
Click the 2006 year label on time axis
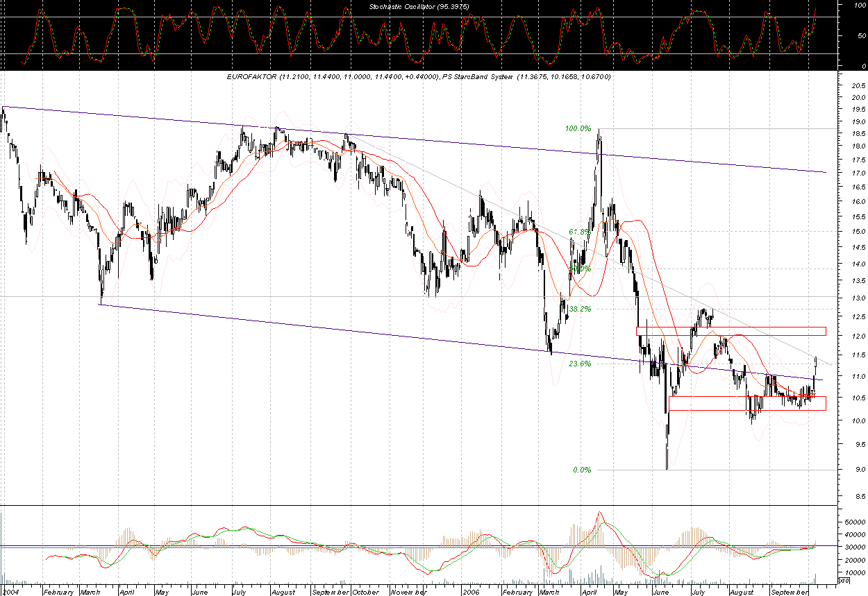(471, 593)
